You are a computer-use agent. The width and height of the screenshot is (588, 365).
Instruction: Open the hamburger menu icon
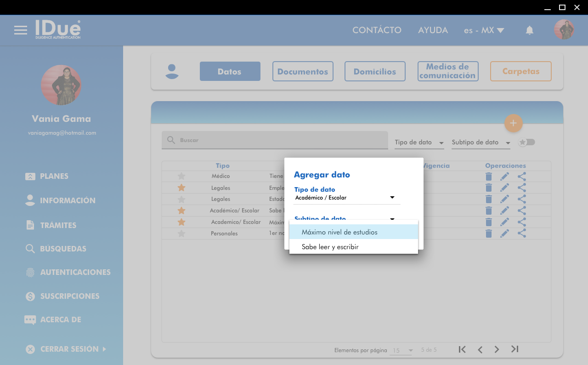pos(21,30)
